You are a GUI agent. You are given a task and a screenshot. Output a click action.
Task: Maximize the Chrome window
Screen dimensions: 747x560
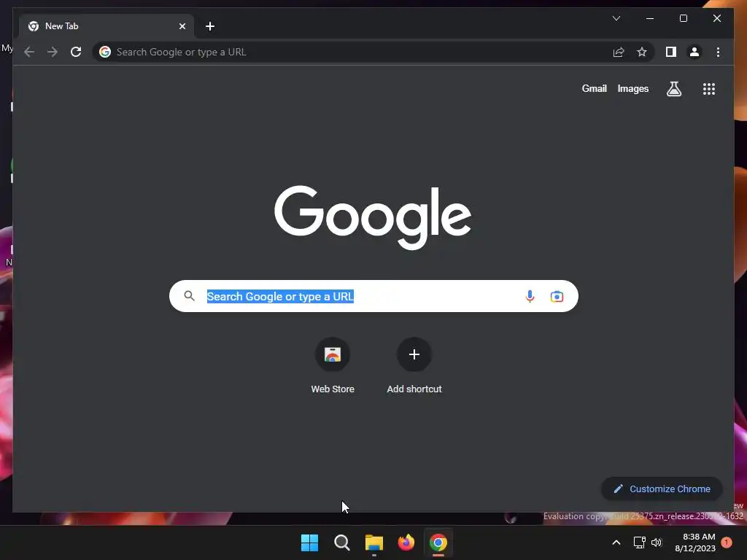click(x=683, y=18)
